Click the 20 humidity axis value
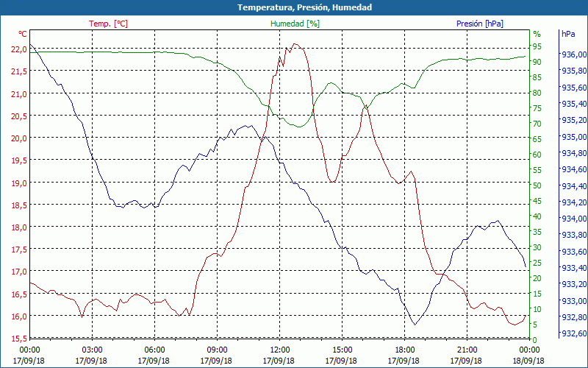This screenshot has height=368, width=588. coord(537,278)
